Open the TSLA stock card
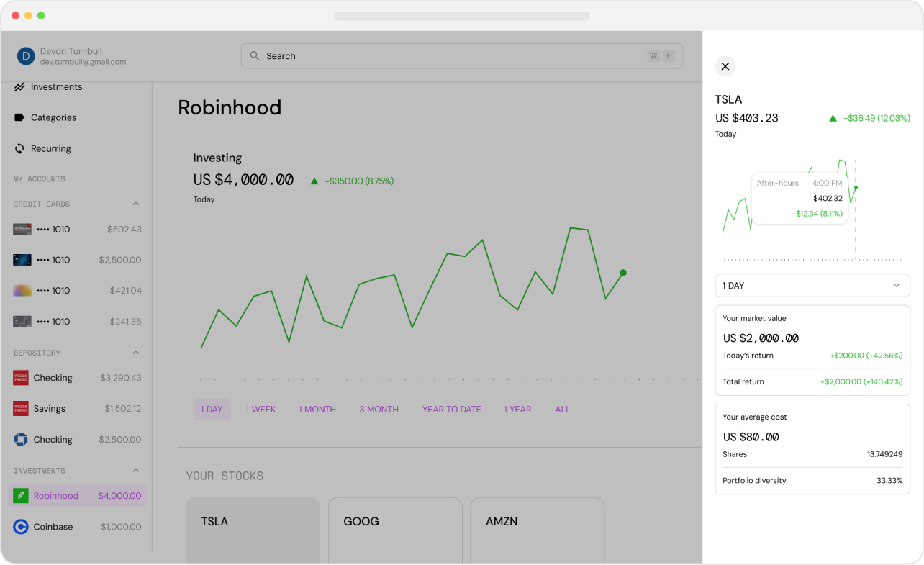The image size is (924, 565). click(253, 530)
